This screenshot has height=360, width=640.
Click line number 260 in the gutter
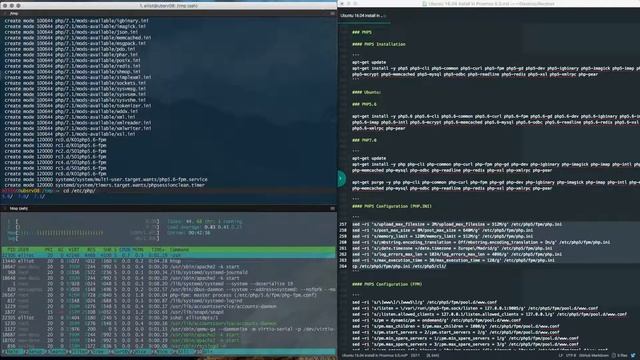click(343, 242)
